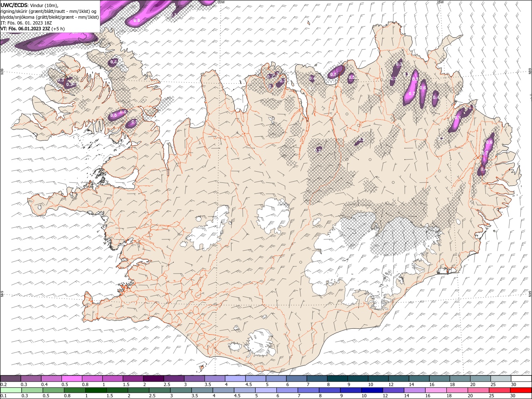Pick the lower legend swatch labeled 0.3
The height and width of the screenshot is (399, 532).
(x=32, y=390)
